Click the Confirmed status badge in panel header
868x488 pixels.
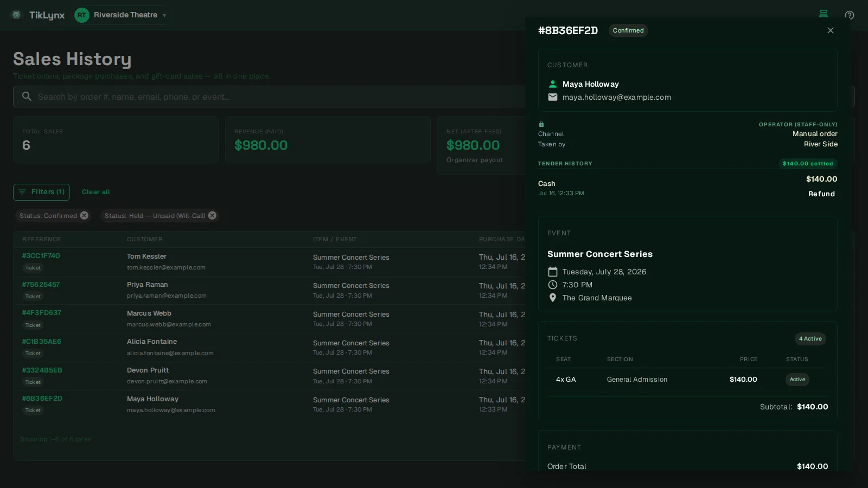(x=628, y=30)
